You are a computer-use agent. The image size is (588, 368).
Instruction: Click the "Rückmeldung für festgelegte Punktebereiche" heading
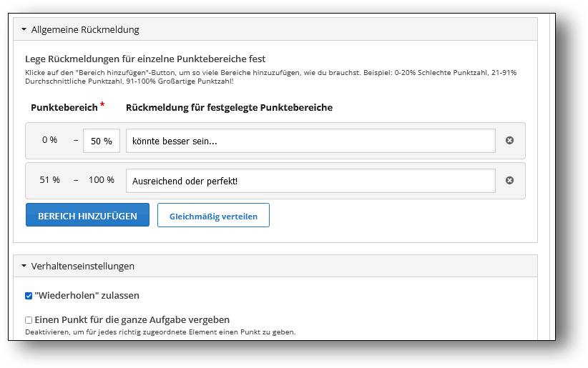[229, 108]
